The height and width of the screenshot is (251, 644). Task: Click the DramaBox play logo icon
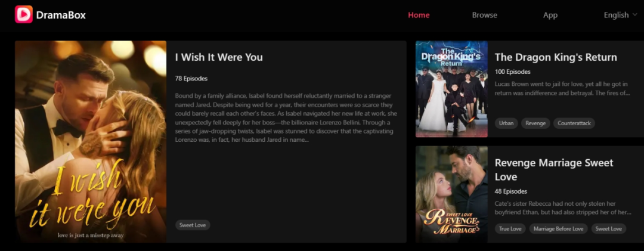click(x=24, y=14)
